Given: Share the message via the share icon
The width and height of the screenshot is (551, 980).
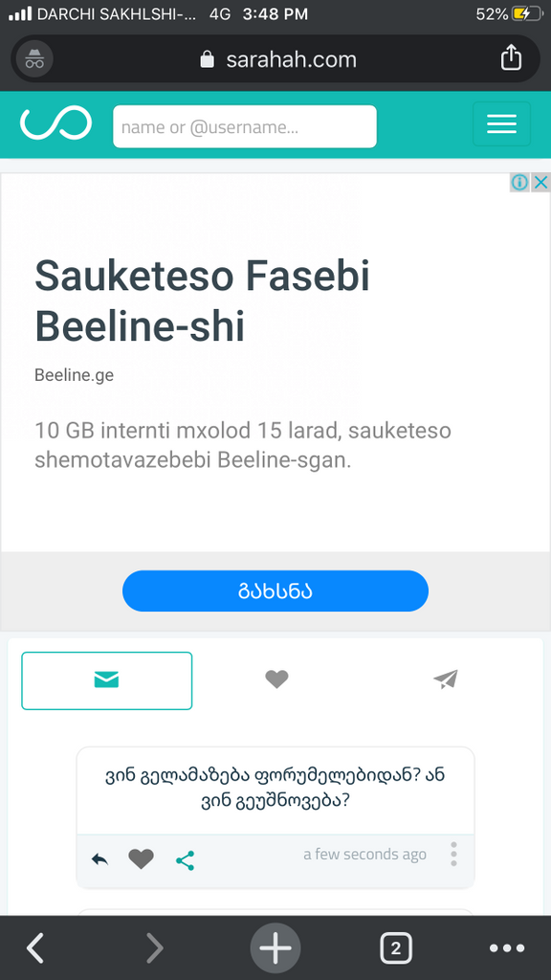Looking at the screenshot, I should coord(185,860).
